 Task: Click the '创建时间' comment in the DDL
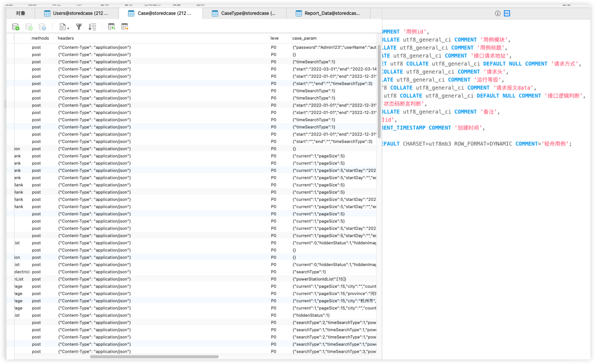coord(468,127)
